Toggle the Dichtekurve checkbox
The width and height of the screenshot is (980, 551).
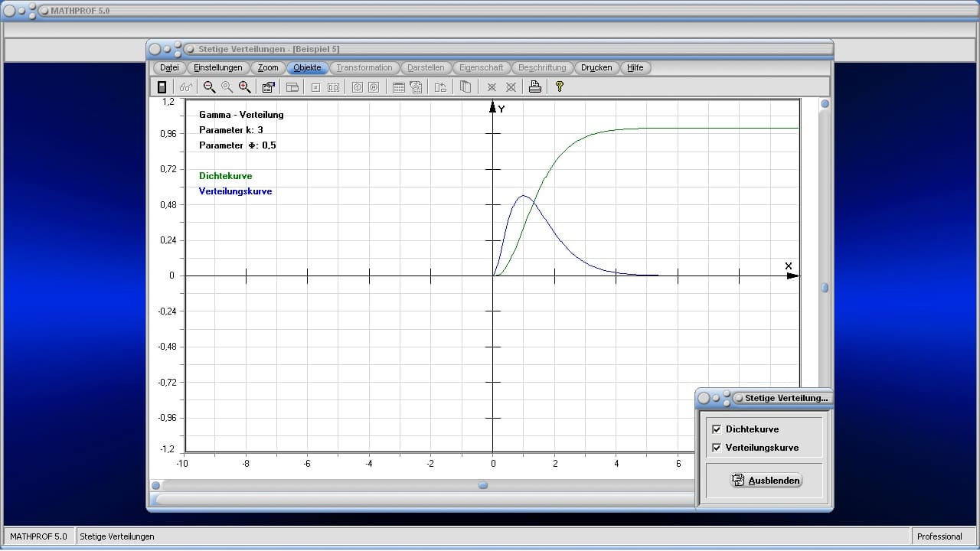[717, 429]
